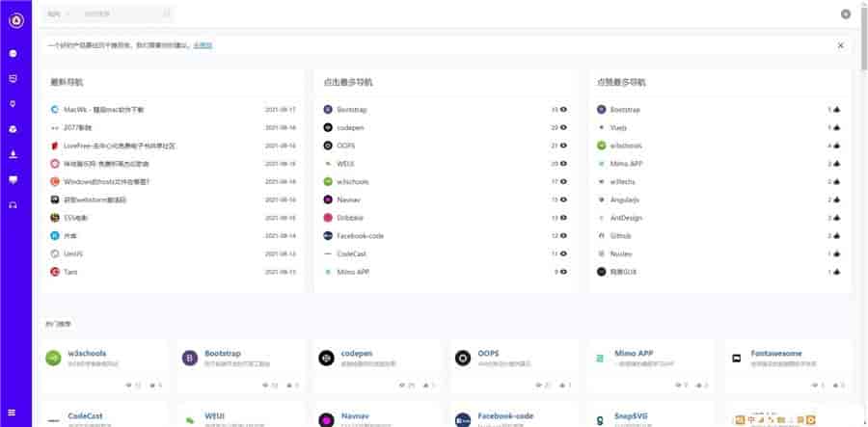This screenshot has height=427, width=868.
Task: Open the OOPS card title
Action: 488,354
